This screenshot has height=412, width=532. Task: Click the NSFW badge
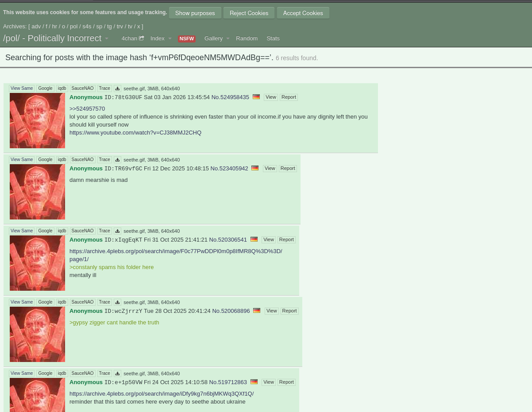[x=187, y=39]
